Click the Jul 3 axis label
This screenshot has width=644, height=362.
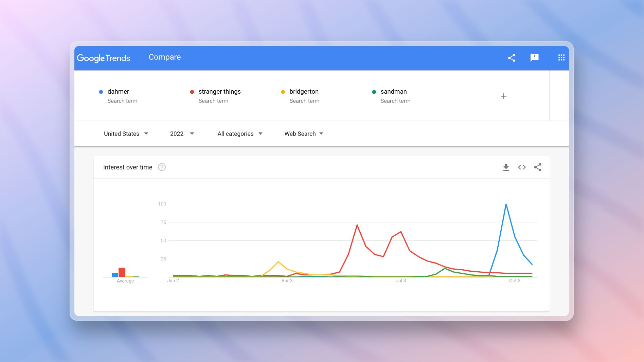click(x=401, y=280)
